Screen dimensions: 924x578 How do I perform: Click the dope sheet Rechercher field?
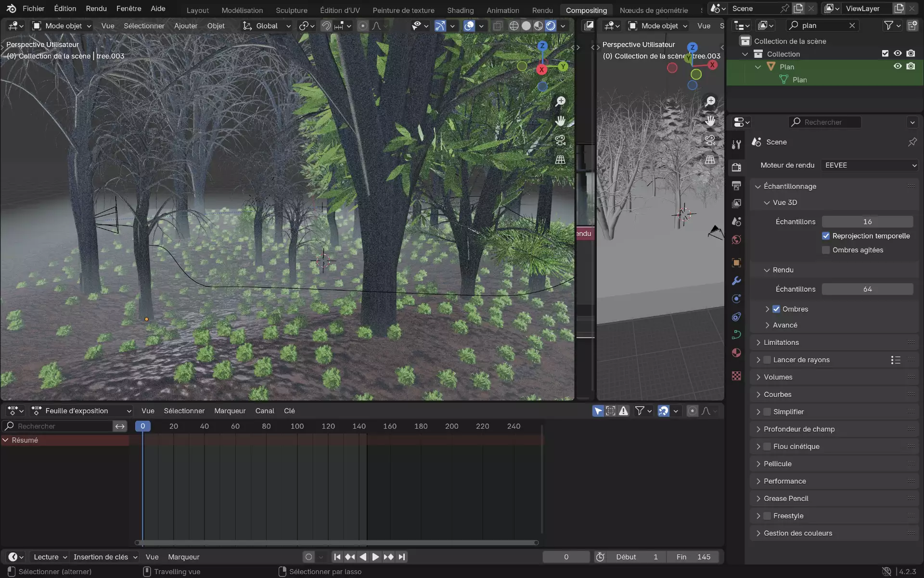pos(58,426)
